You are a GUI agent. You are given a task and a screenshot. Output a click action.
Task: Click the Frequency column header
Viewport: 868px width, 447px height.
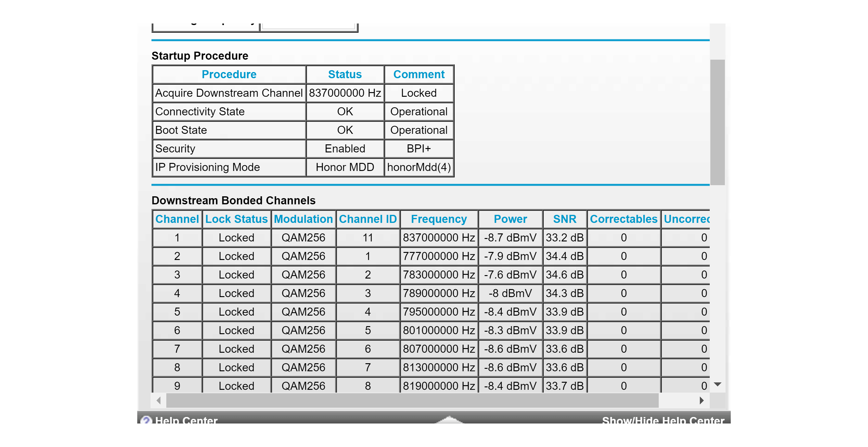pos(439,219)
